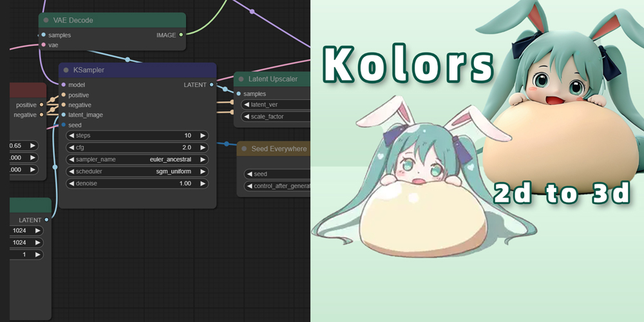Collapse the VAE Decode node via its dot
Viewport: 644px width, 322px height.
tap(46, 20)
